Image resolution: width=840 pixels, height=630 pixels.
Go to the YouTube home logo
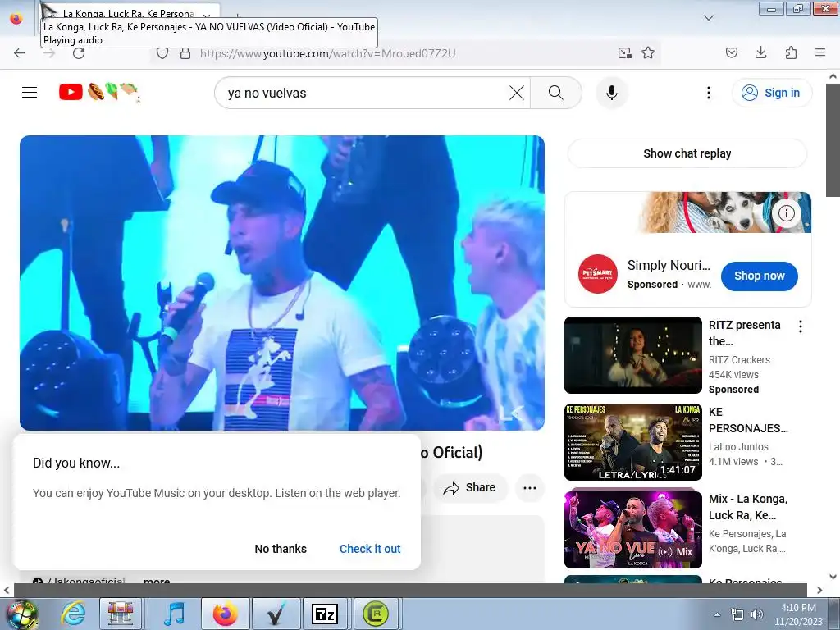98,92
